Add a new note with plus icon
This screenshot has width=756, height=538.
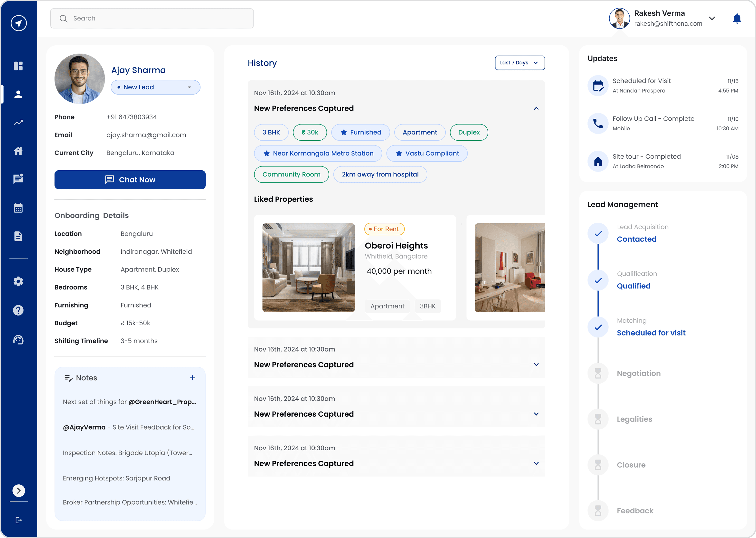192,378
